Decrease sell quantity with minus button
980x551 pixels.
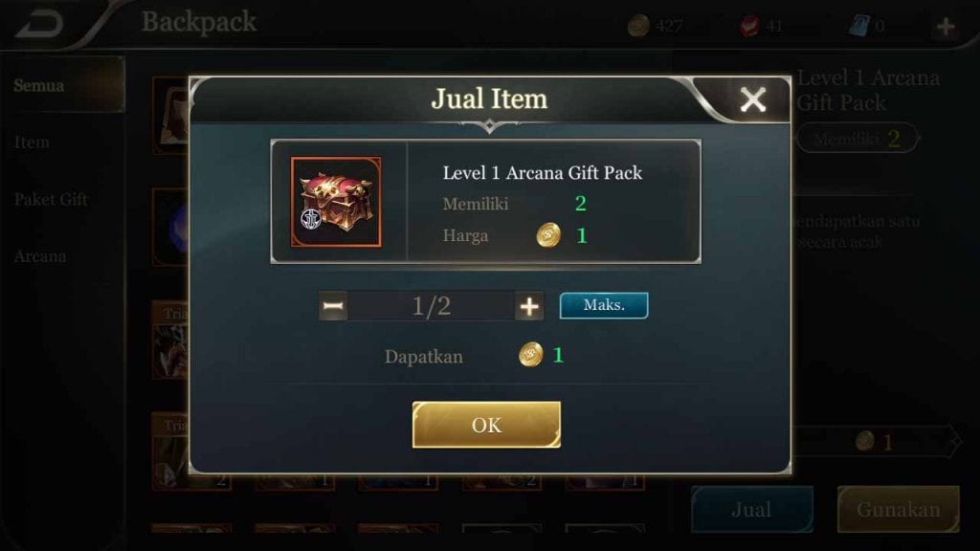333,306
